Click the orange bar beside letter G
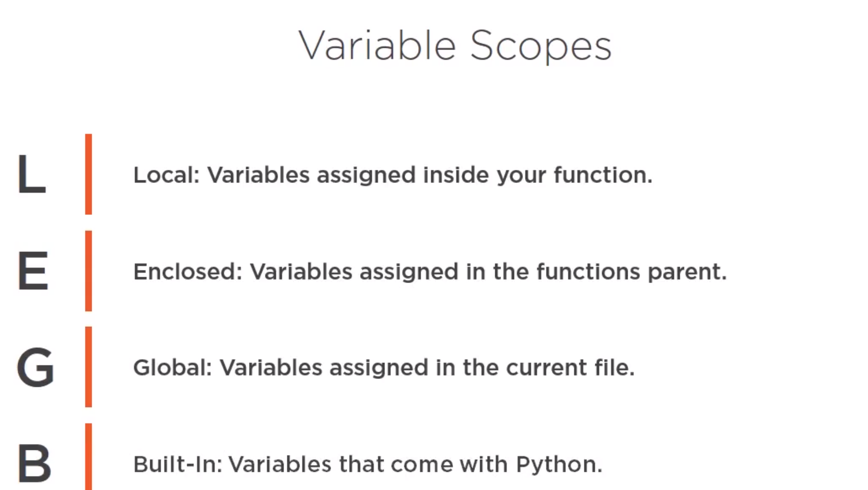 (89, 367)
